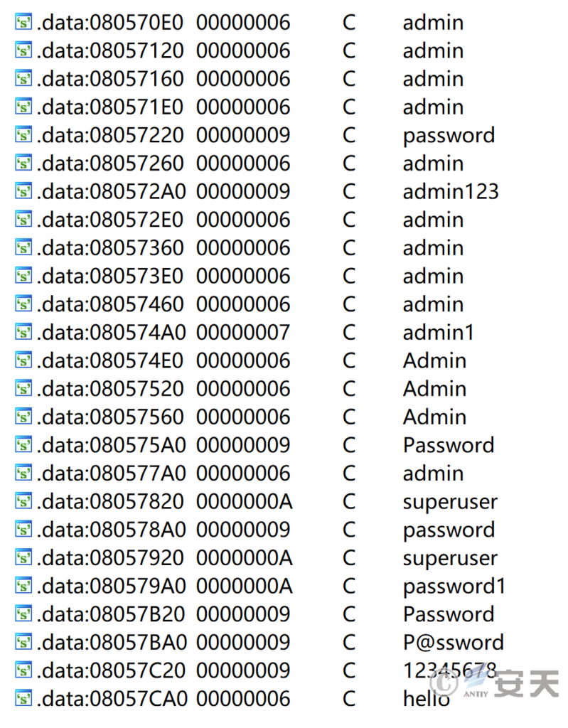Click the 12345678 string value
Screen dimensions: 568x728
pyautogui.click(x=450, y=670)
